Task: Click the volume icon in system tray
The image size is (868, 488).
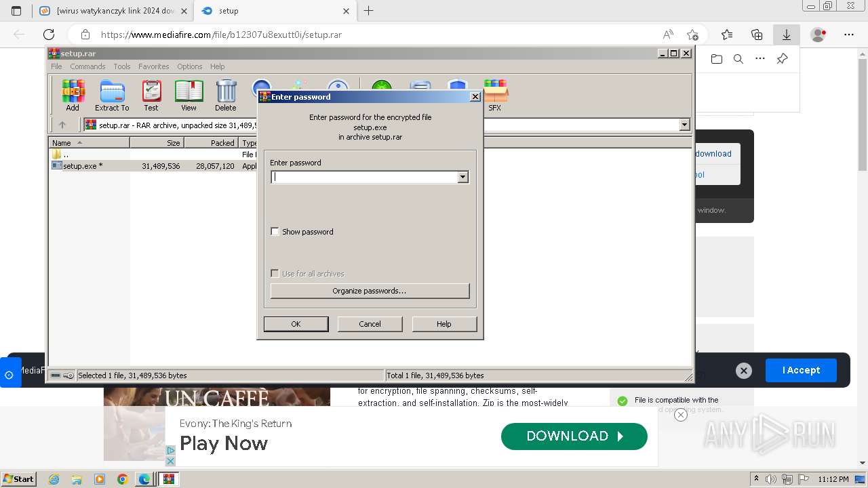Action: pyautogui.click(x=770, y=479)
